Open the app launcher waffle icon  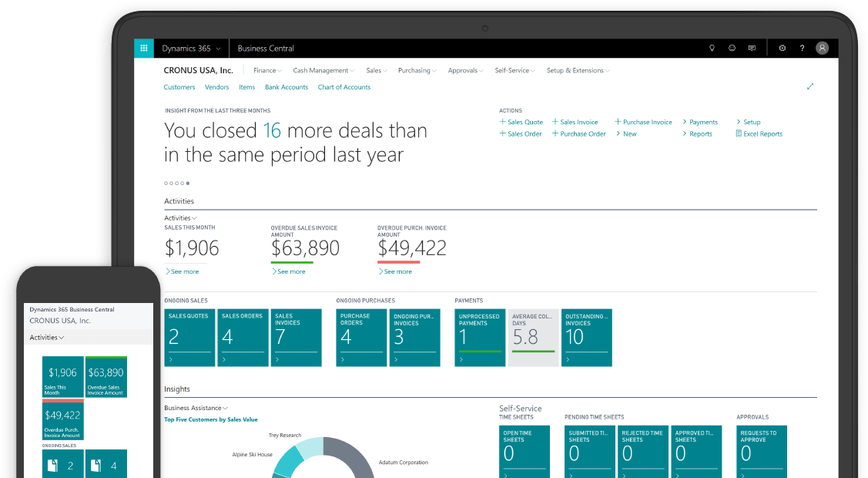144,48
